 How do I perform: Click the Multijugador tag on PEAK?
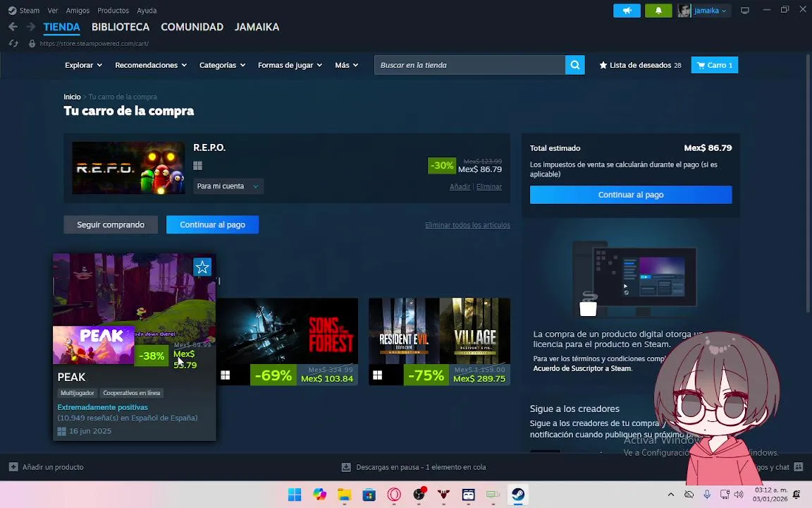(x=78, y=393)
